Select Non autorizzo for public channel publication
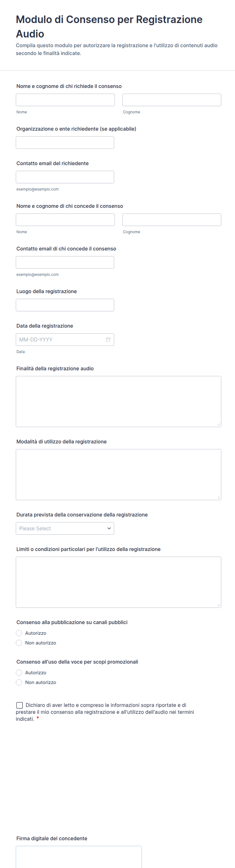Viewport: 235px width, 868px height. pyautogui.click(x=19, y=643)
